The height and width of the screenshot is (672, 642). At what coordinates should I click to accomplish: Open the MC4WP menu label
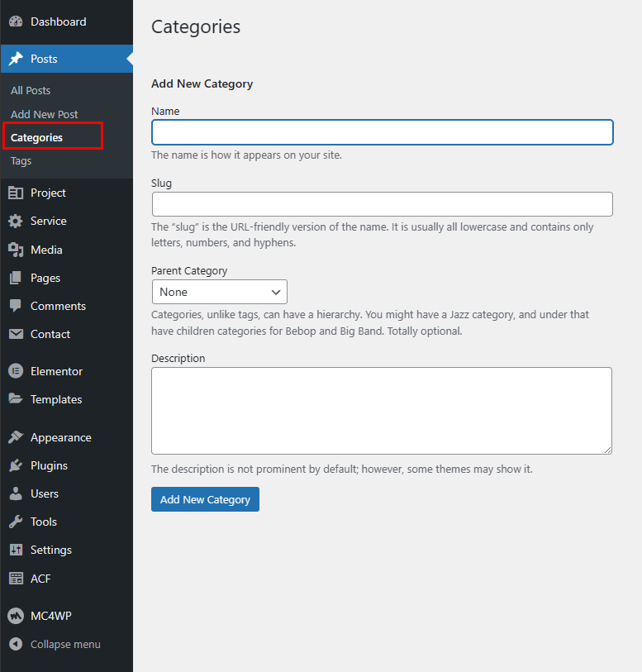click(51, 616)
